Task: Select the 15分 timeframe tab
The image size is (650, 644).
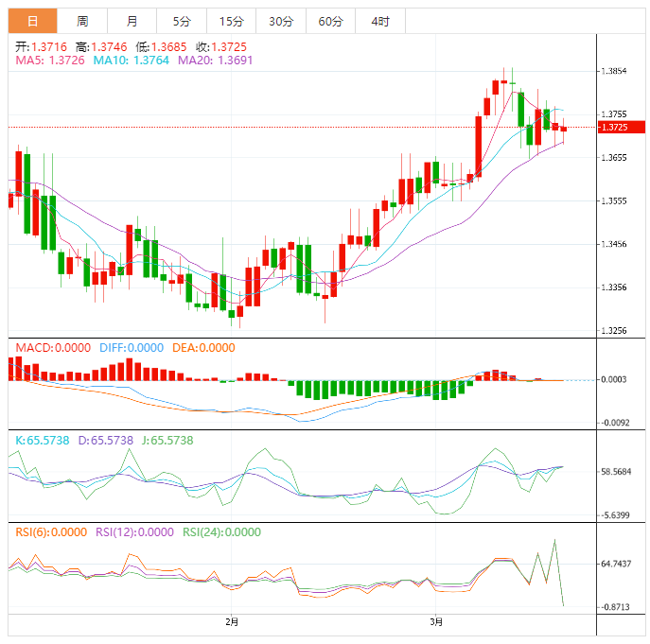Action: click(x=231, y=21)
